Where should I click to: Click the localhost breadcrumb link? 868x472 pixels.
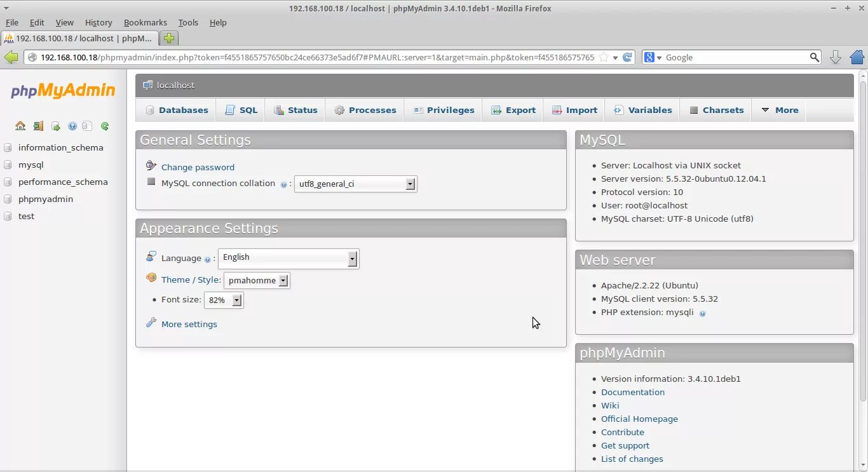coord(176,85)
